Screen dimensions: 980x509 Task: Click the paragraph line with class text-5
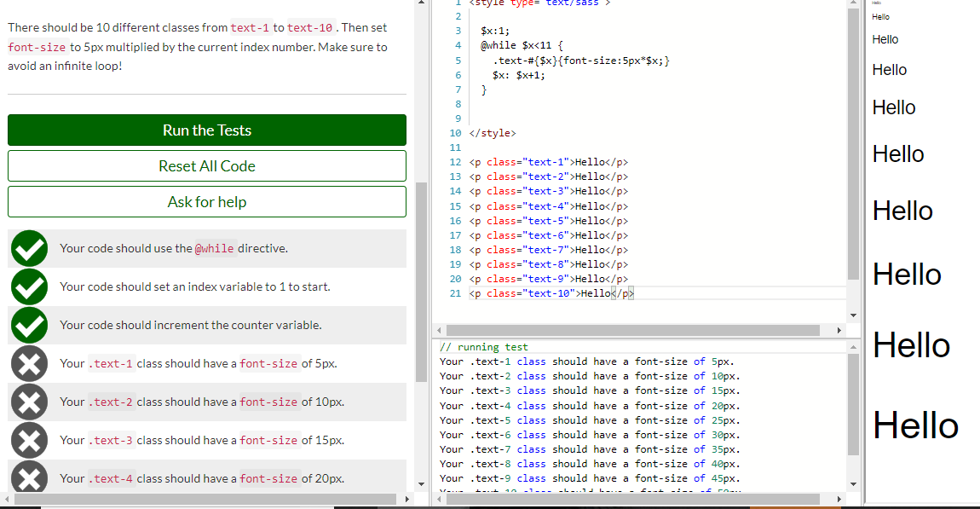coord(549,221)
